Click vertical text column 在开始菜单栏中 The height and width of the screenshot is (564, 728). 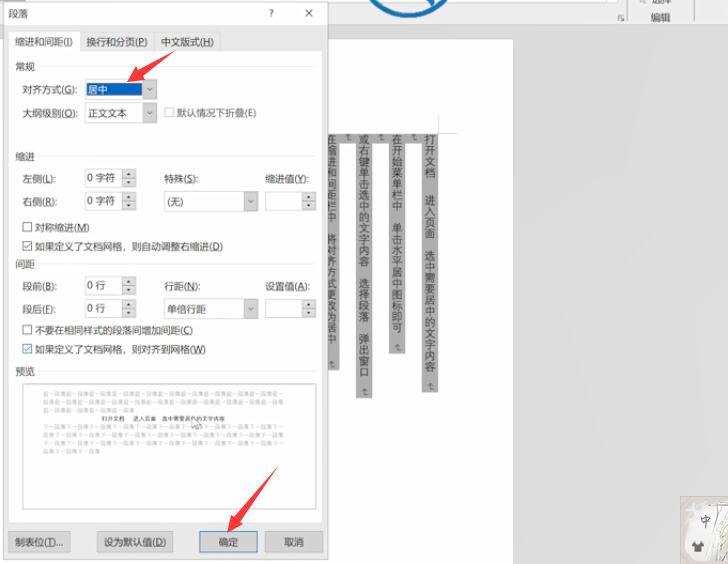pos(397,243)
